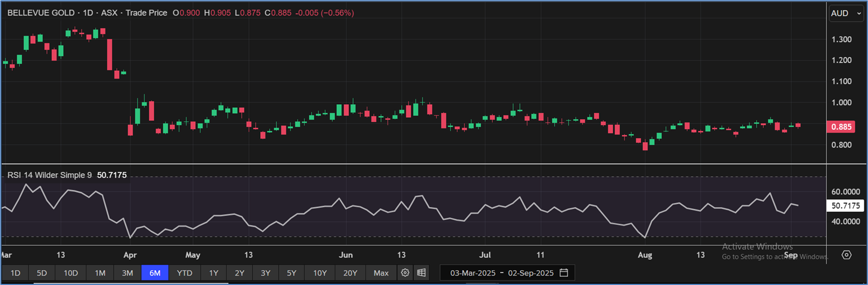This screenshot has height=285, width=868.
Task: Select the 6M time range button
Action: pyautogui.click(x=155, y=273)
